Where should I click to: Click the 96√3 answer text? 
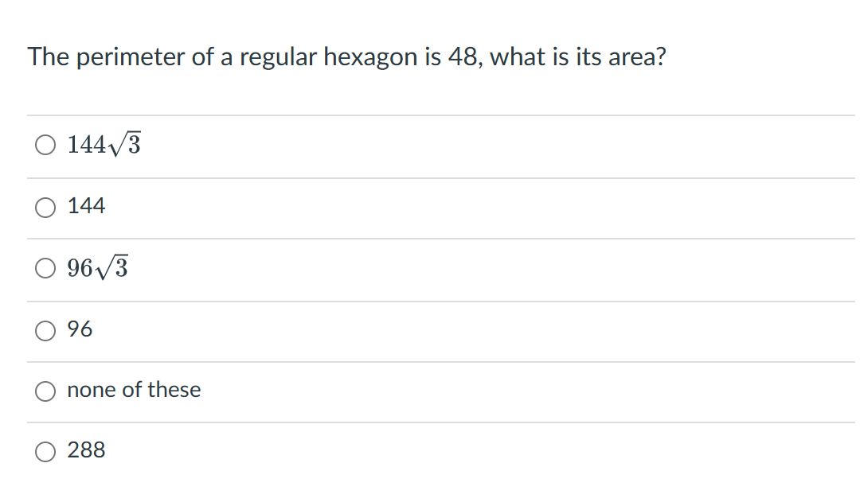[x=96, y=268]
